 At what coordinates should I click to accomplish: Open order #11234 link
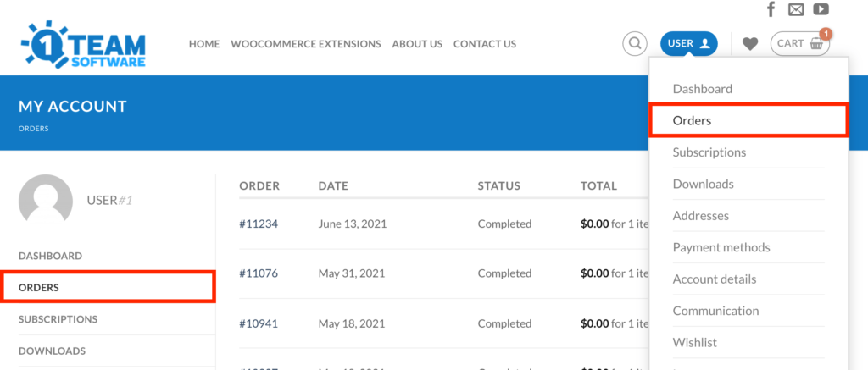(259, 224)
